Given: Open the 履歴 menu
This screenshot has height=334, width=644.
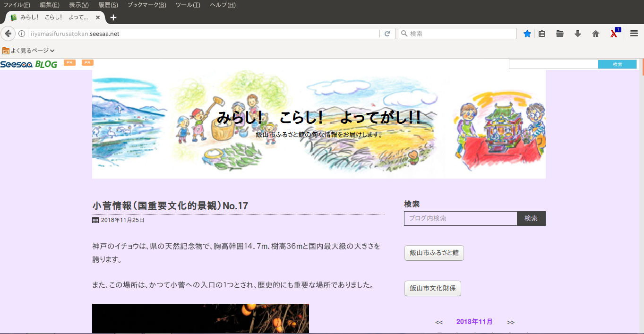Looking at the screenshot, I should click(x=108, y=5).
